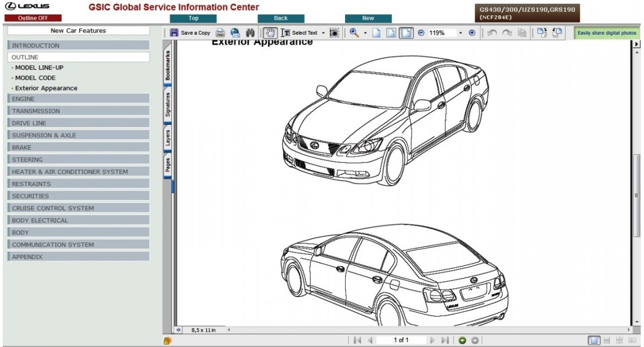Select the Zoom In magnifier tool

click(x=354, y=33)
